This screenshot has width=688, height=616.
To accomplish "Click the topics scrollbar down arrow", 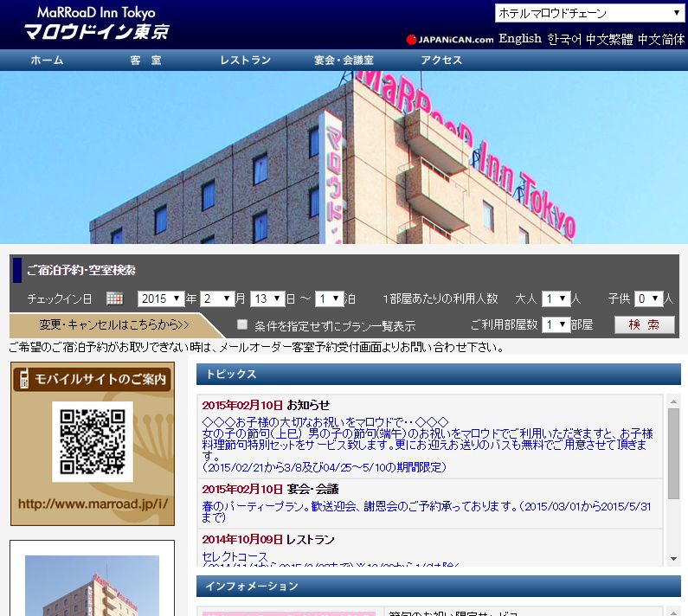I will pyautogui.click(x=673, y=559).
